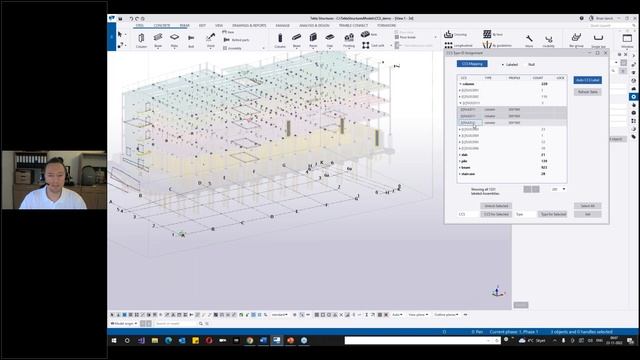Click the CCS for Selected button
The width and height of the screenshot is (640, 360).
tap(496, 214)
